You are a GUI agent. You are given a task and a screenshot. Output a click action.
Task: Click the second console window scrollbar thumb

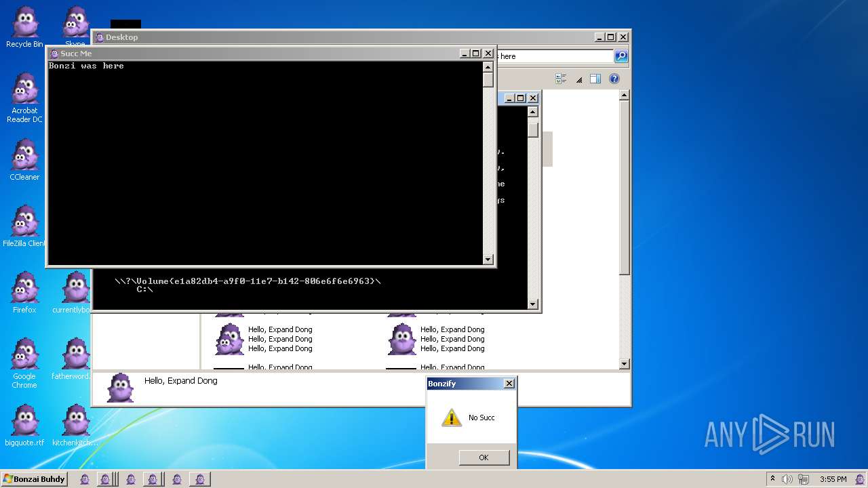coord(533,129)
